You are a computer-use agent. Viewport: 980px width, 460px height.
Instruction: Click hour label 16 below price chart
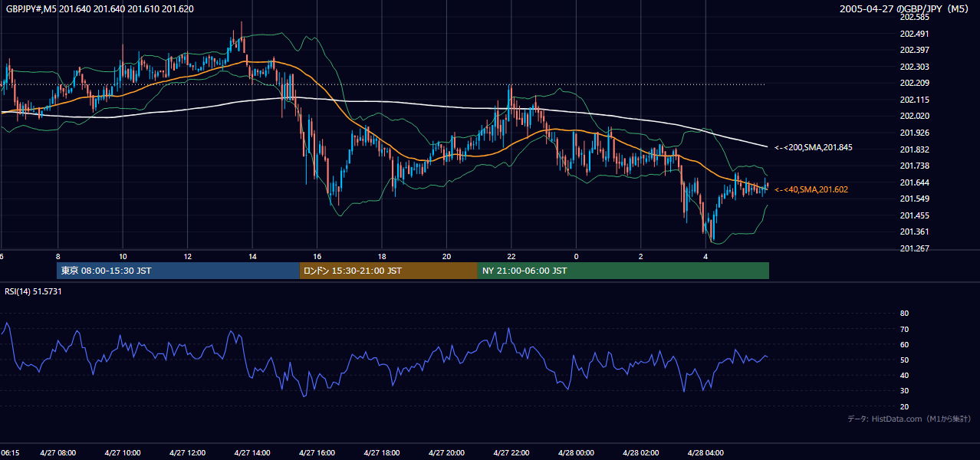(x=317, y=256)
